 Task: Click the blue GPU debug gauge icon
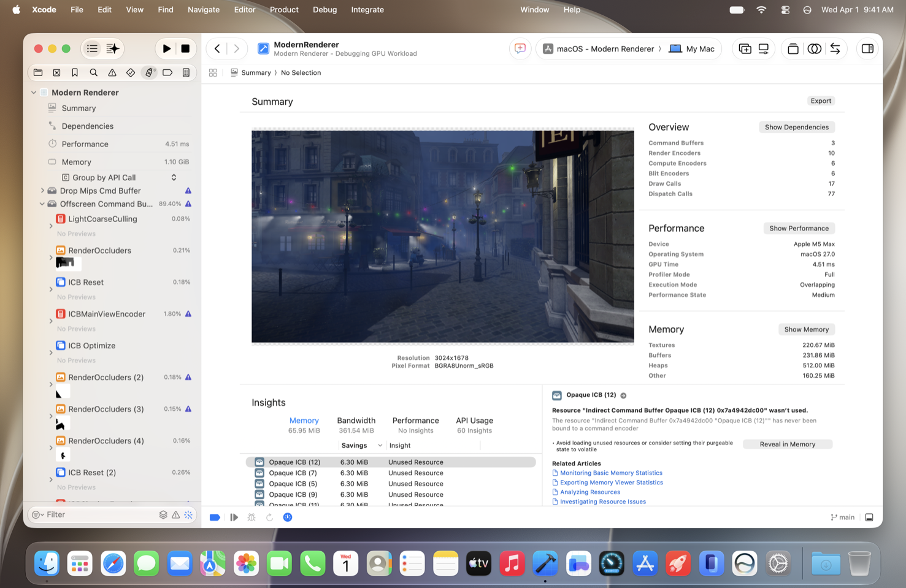288,517
